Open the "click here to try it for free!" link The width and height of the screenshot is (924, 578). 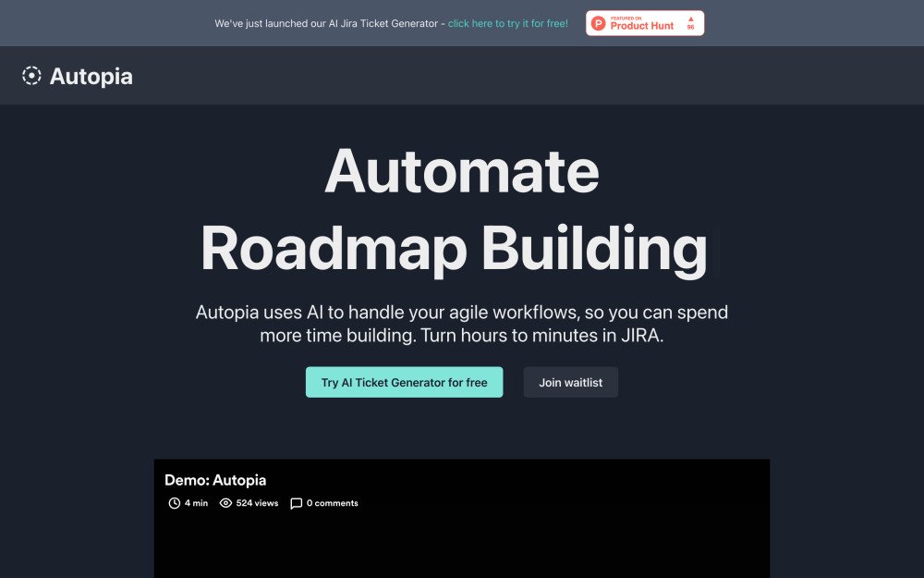pos(507,23)
